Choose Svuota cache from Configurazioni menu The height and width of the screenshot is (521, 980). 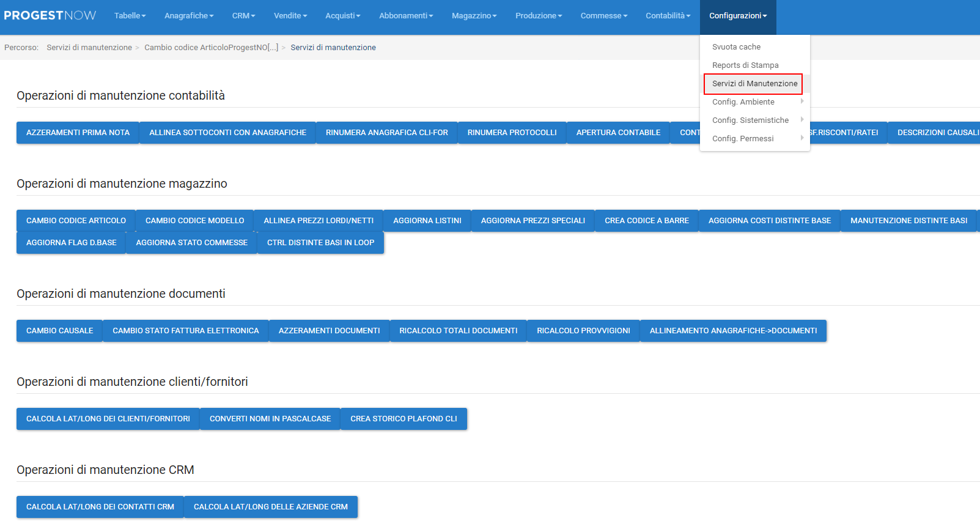736,47
